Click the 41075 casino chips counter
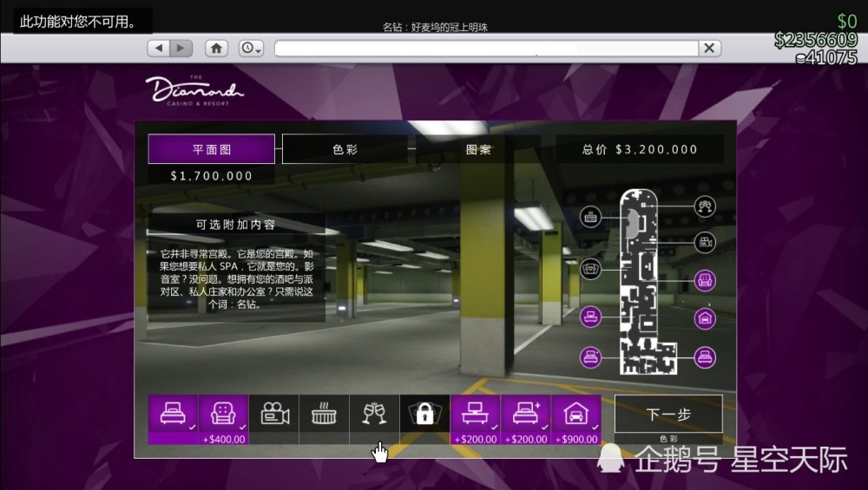This screenshot has width=868, height=490. (826, 57)
